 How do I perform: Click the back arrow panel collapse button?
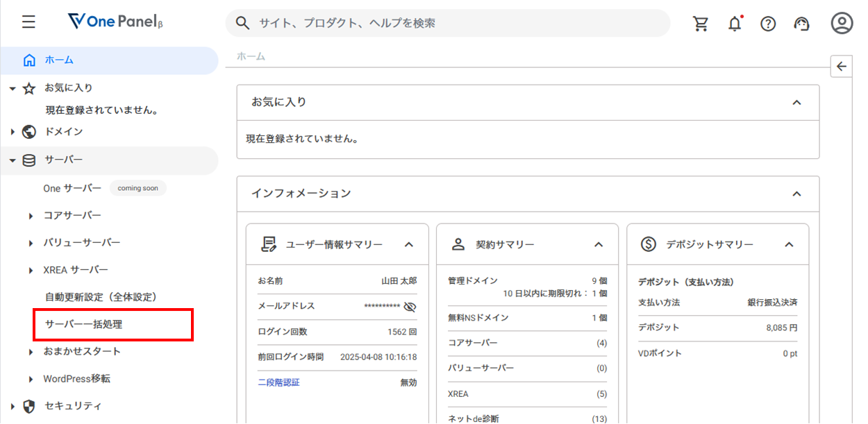(841, 67)
